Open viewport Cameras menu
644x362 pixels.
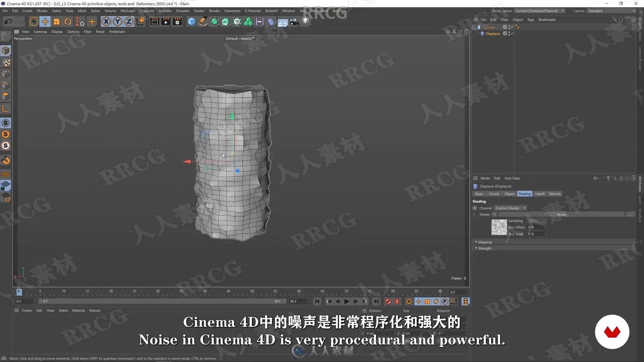[x=40, y=32]
